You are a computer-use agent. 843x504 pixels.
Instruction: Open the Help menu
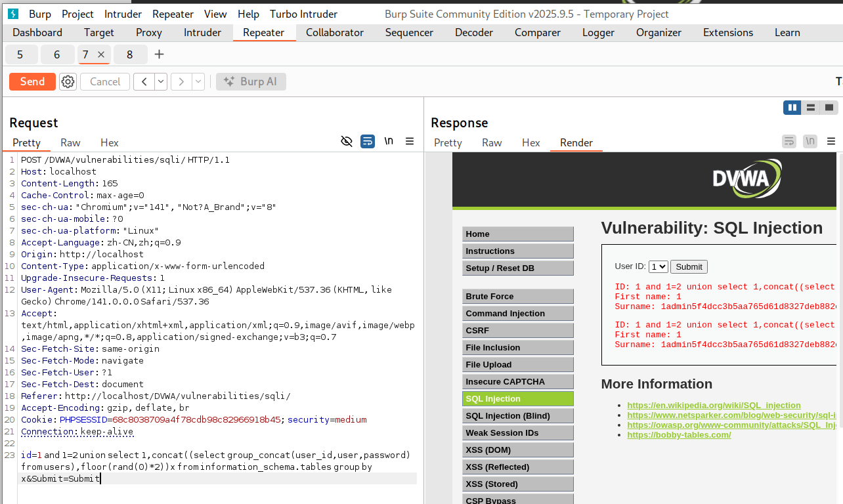point(248,14)
